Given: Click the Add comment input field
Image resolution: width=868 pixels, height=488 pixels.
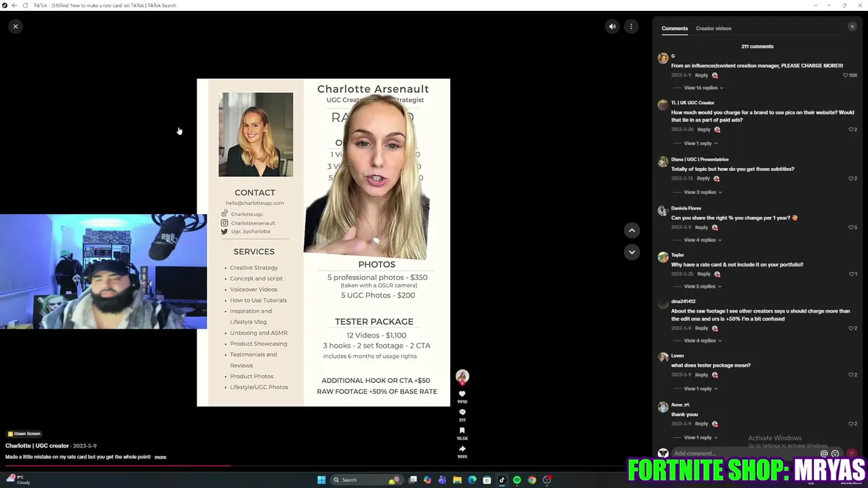Looking at the screenshot, I should pos(746,453).
